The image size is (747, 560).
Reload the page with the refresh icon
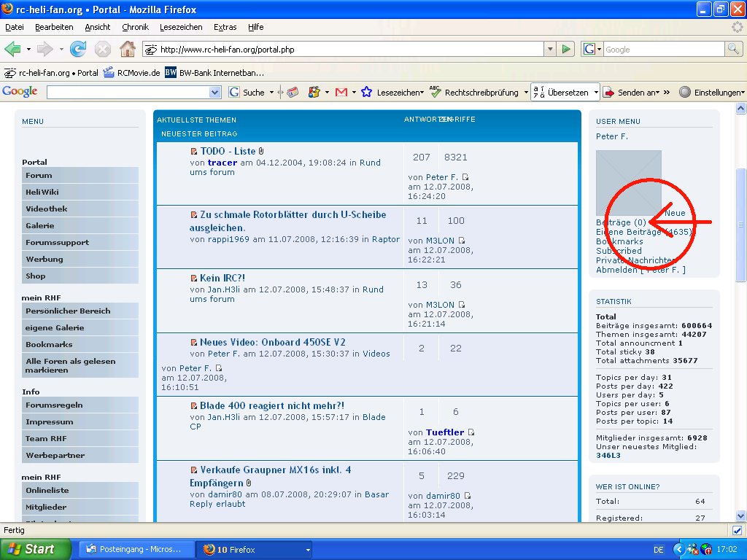click(x=77, y=49)
